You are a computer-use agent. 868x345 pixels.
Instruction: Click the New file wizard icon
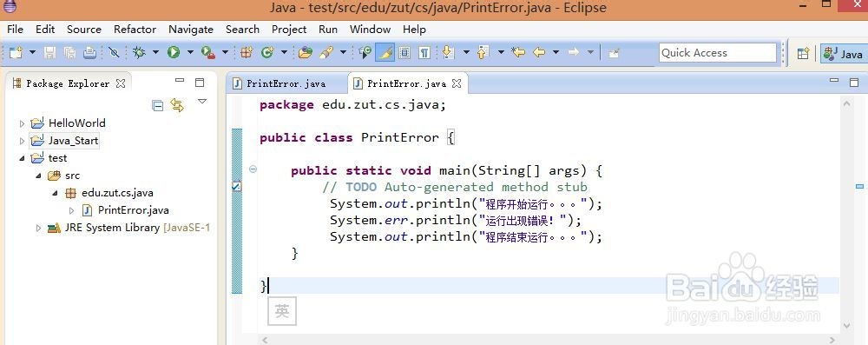[x=16, y=53]
